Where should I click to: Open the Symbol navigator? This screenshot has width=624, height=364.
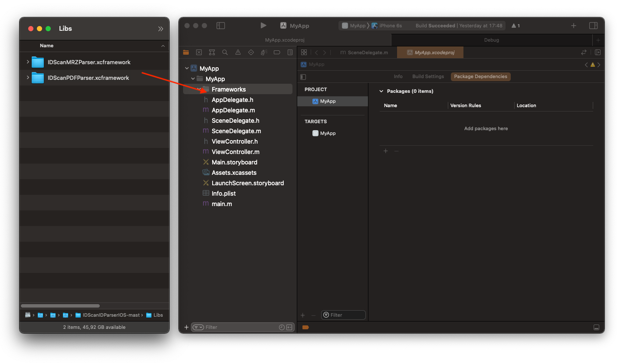pos(212,52)
